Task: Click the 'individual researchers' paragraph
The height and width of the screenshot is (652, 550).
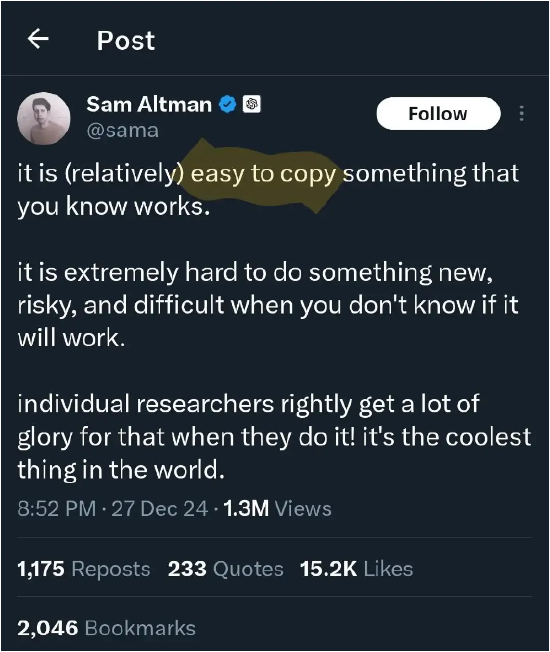Action: click(x=274, y=437)
